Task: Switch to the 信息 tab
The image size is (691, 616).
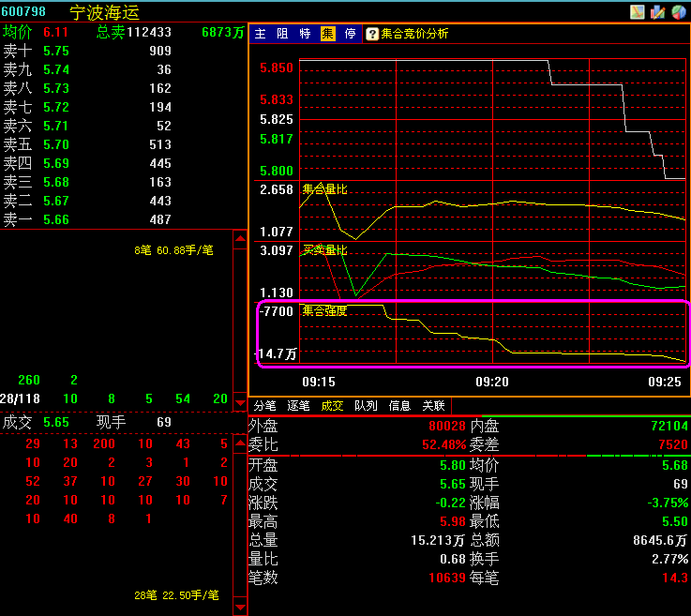Action: tap(399, 406)
